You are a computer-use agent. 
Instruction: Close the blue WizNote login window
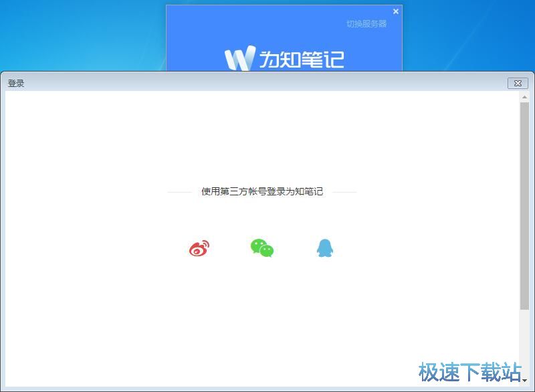tap(396, 11)
